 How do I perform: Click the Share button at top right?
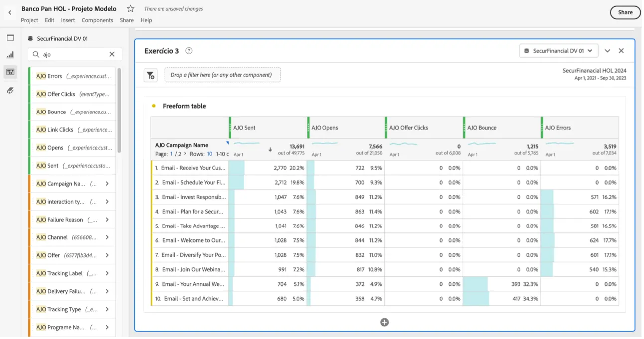pos(625,13)
